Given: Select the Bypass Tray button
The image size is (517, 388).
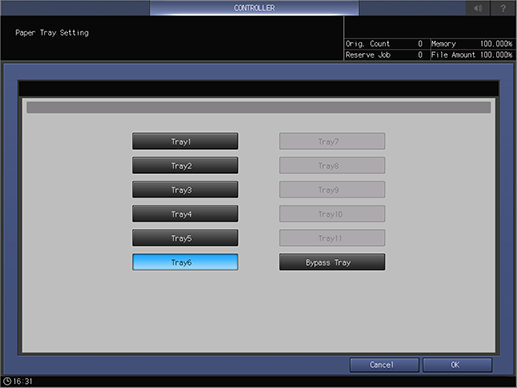Looking at the screenshot, I should coord(332,262).
